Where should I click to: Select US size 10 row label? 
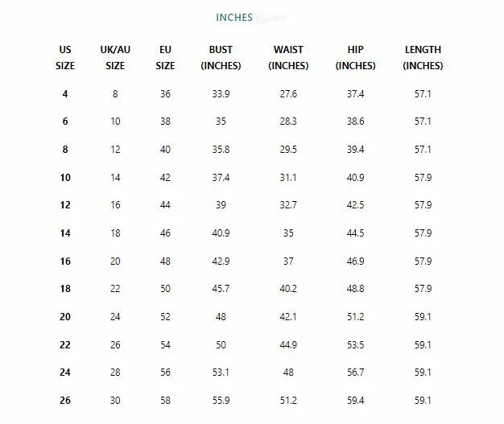65,178
